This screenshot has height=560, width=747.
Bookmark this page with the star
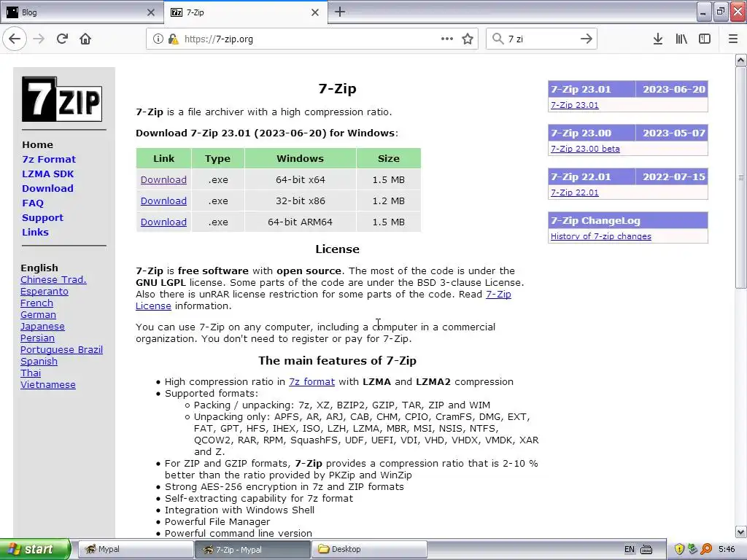[468, 39]
